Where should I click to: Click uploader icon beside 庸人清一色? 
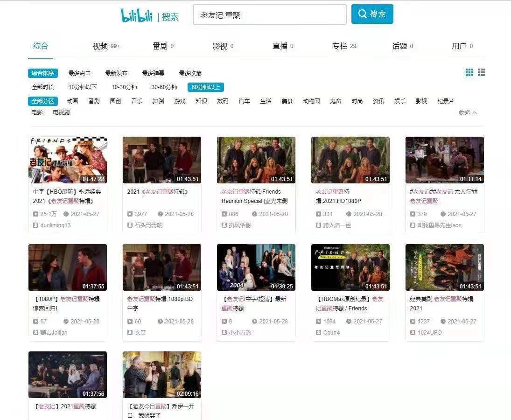pyautogui.click(x=318, y=225)
